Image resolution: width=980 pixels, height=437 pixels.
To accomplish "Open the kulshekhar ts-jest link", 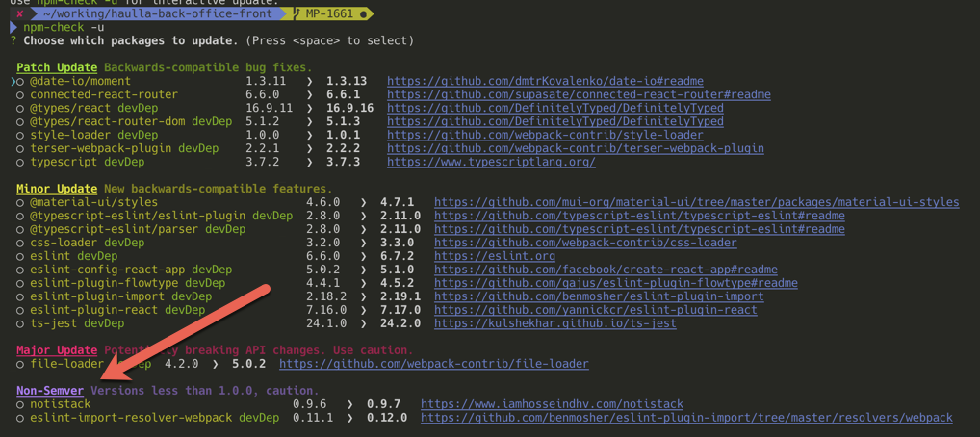I will [555, 323].
